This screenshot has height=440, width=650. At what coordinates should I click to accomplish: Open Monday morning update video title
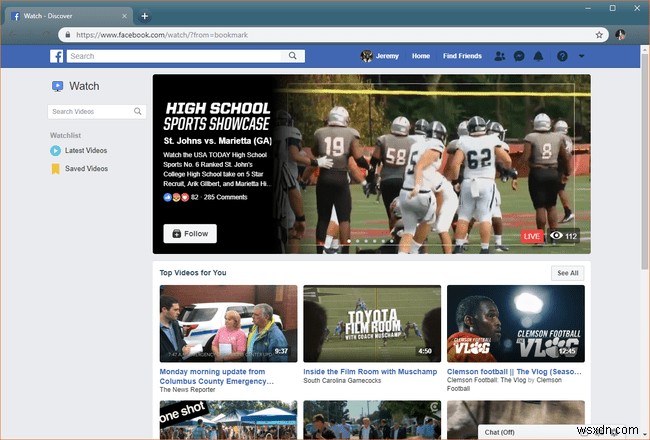pyautogui.click(x=216, y=377)
